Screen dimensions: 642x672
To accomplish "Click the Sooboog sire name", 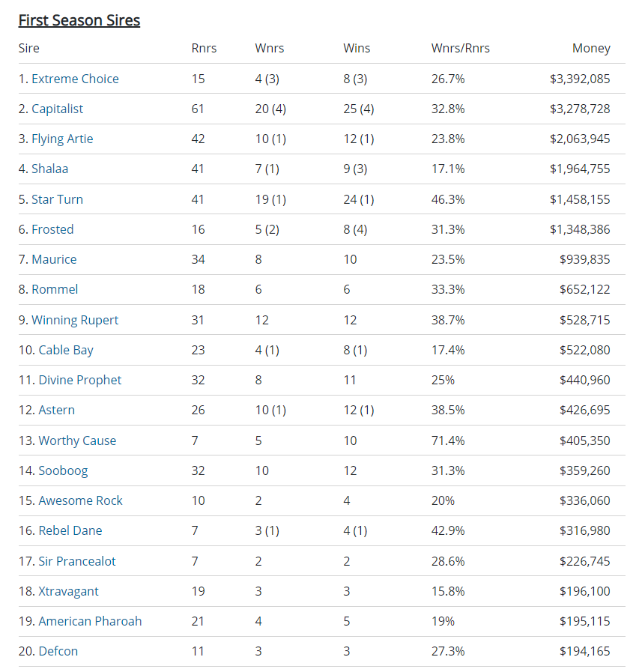I will pos(63,470).
